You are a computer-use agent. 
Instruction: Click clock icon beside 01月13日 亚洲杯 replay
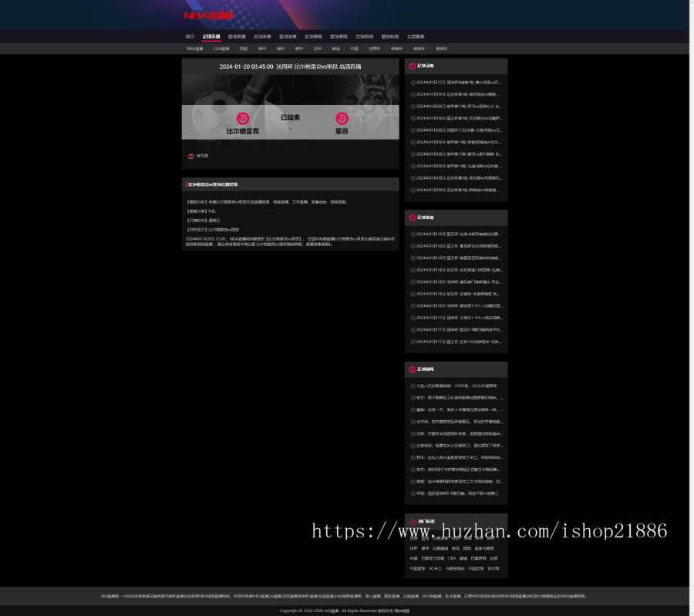413,82
